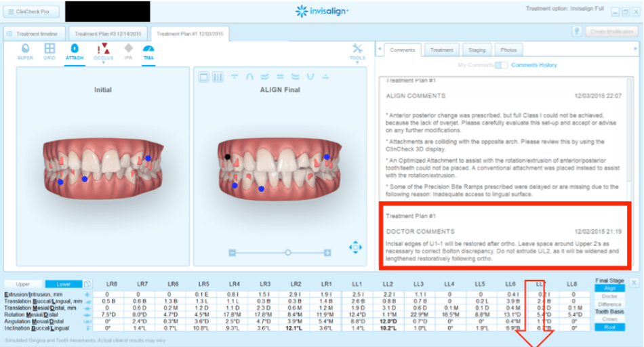The height and width of the screenshot is (347, 644).
Task: Select the Upper arch toggle
Action: tap(22, 284)
